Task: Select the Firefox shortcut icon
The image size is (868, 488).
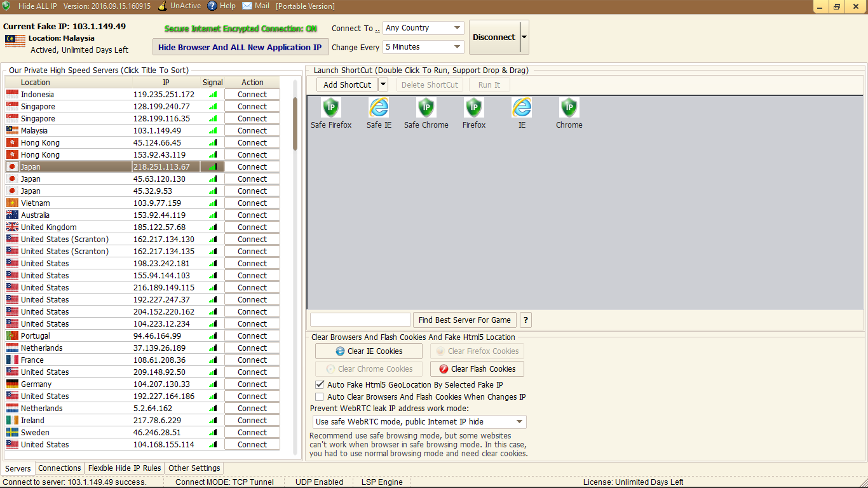Action: (474, 107)
